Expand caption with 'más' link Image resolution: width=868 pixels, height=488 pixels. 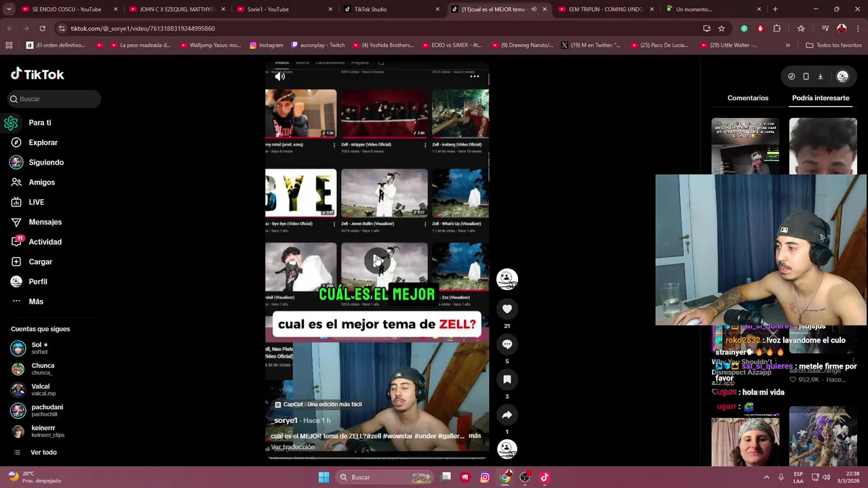tap(475, 436)
